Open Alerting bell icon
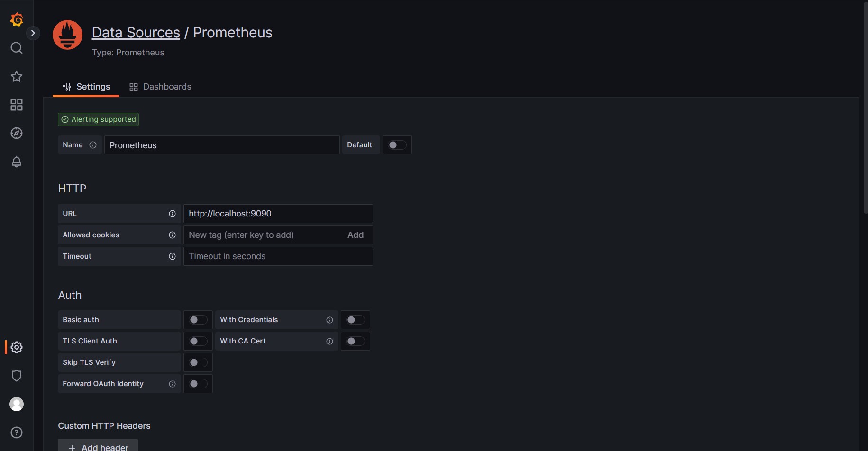The image size is (868, 451). click(17, 162)
